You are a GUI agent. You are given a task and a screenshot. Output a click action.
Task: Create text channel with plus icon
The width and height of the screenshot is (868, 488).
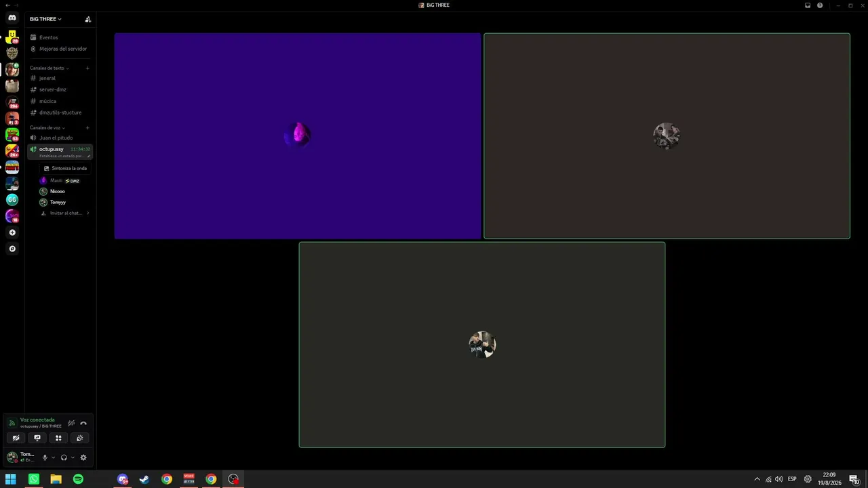tap(87, 68)
